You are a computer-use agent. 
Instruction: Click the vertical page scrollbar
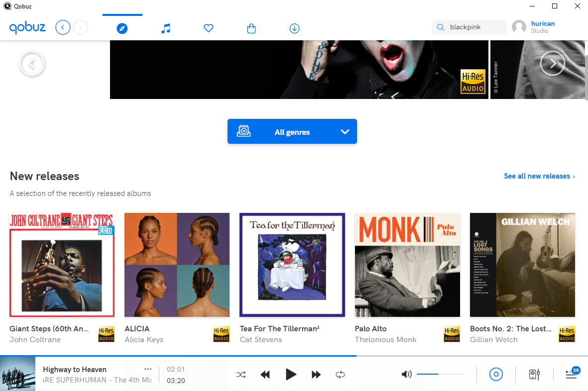click(x=586, y=78)
